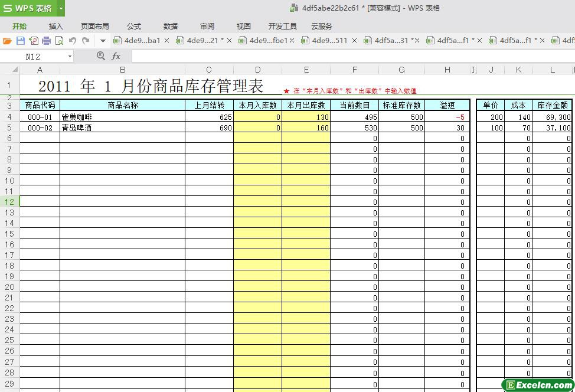The image size is (575, 392).
Task: Click the Name Box showing N12
Action: point(33,57)
